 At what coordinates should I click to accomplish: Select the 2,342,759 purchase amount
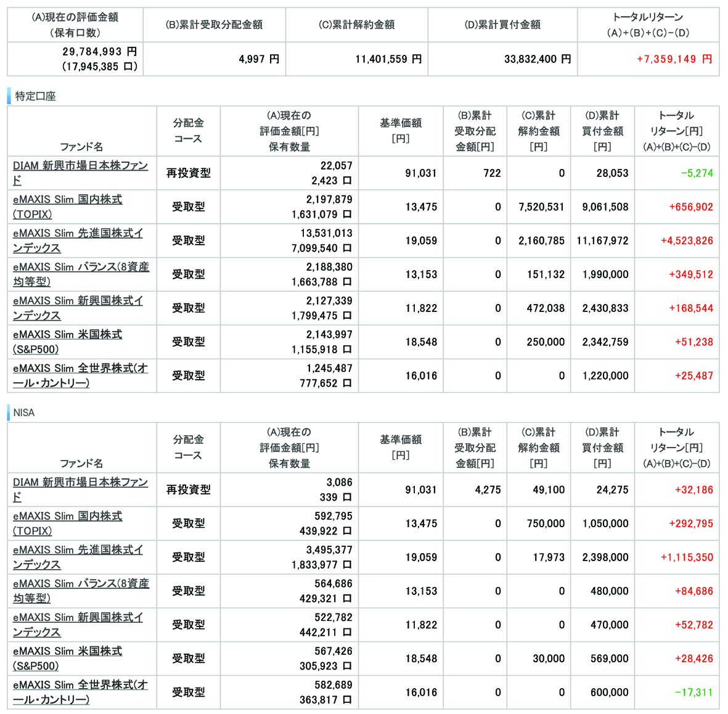tap(605, 342)
